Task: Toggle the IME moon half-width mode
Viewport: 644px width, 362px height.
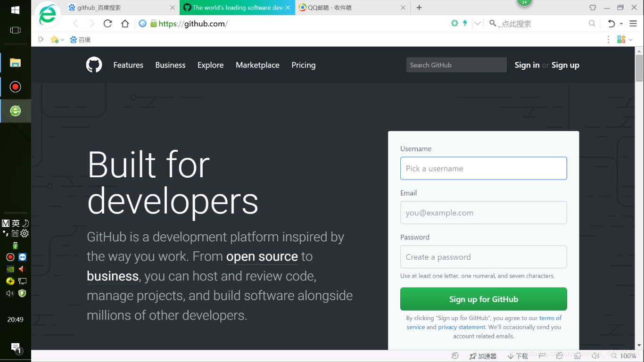Action: click(25, 223)
